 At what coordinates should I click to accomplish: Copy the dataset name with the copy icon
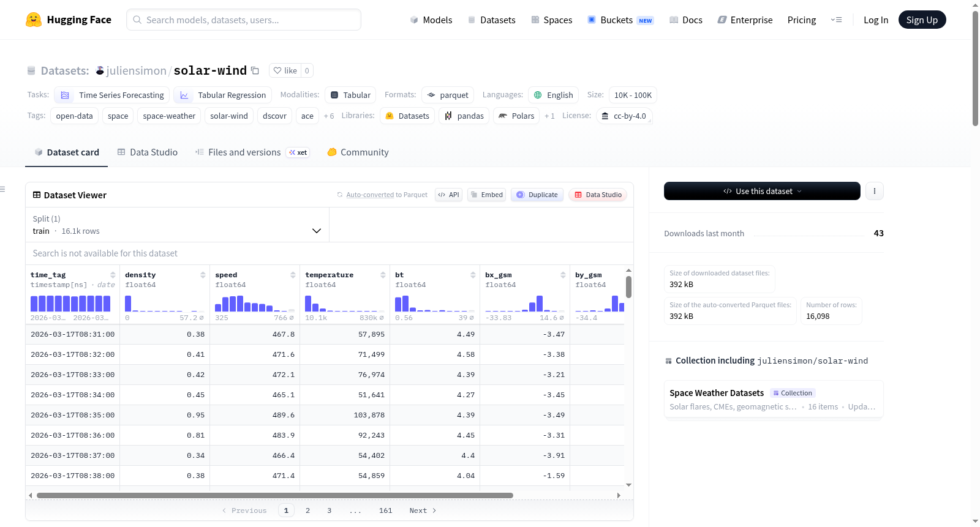click(x=255, y=70)
